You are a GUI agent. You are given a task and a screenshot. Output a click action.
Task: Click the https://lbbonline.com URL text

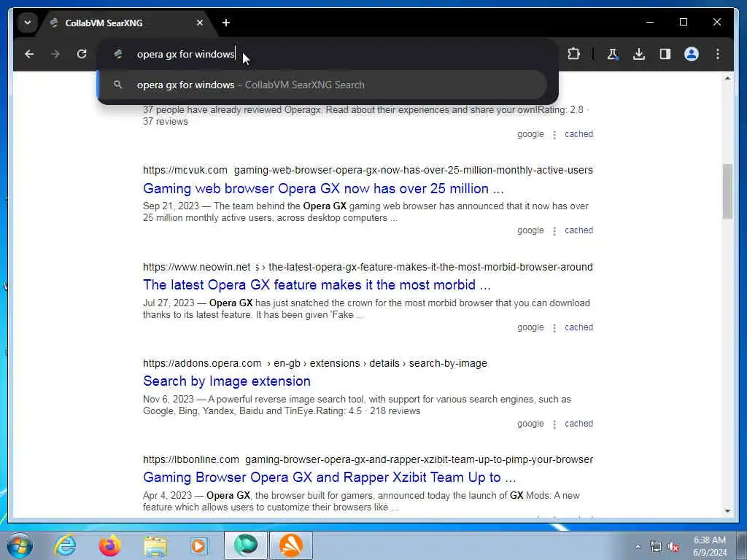tap(190, 459)
